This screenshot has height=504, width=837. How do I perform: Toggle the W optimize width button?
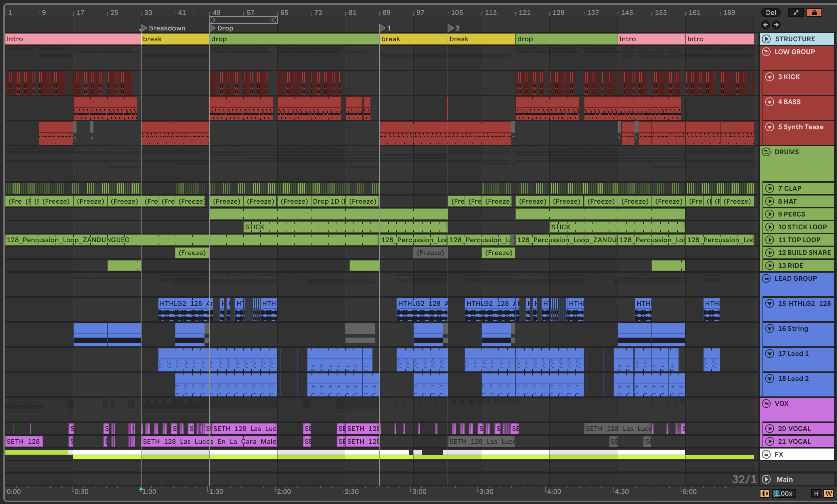pos(828,493)
